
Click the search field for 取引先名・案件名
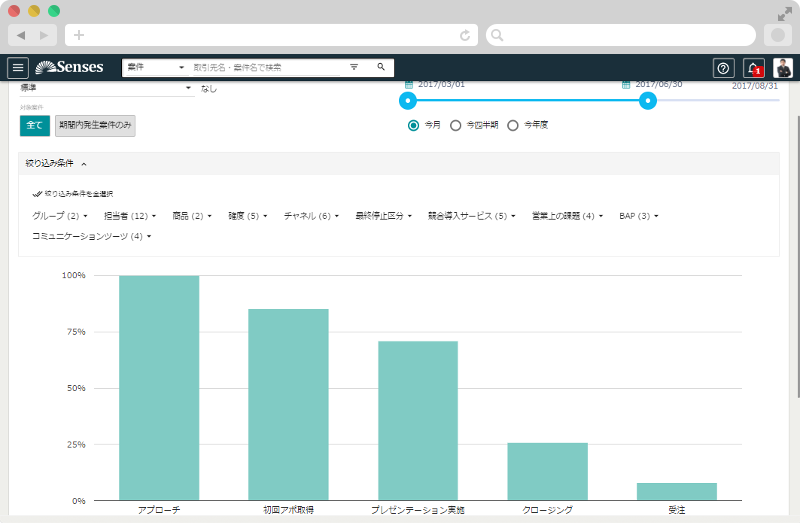pyautogui.click(x=265, y=67)
